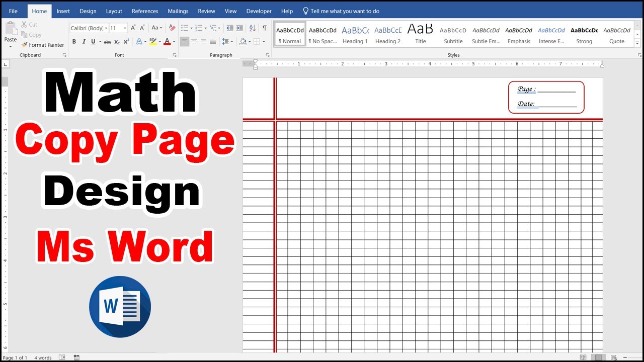The width and height of the screenshot is (644, 362).
Task: Apply the No Spacing style
Action: point(323,35)
